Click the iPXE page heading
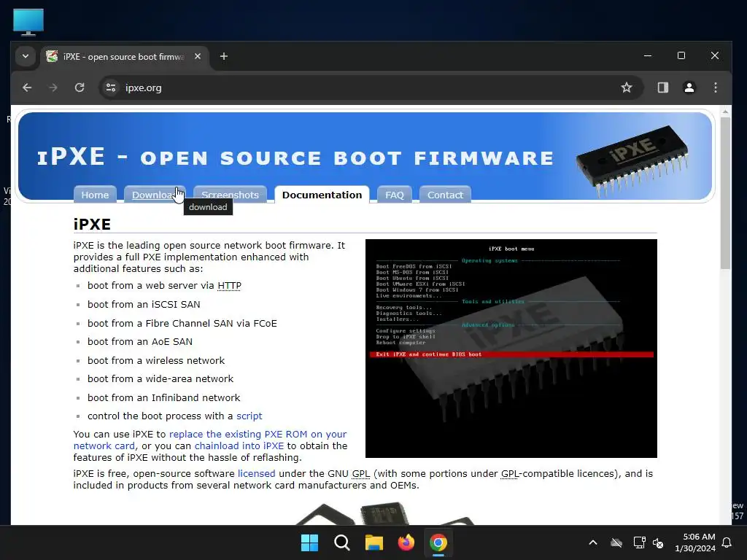 [92, 225]
